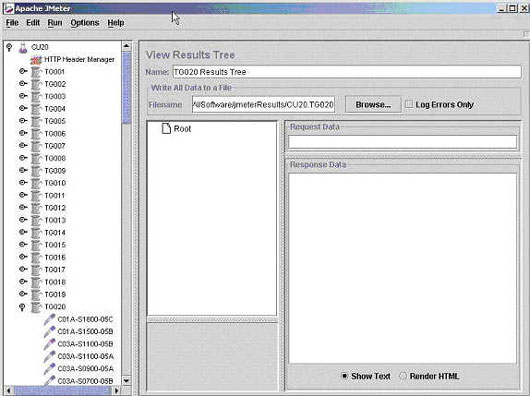The image size is (530, 396).
Task: Click the horizontal scrollbar left arrow
Action: [x=9, y=391]
